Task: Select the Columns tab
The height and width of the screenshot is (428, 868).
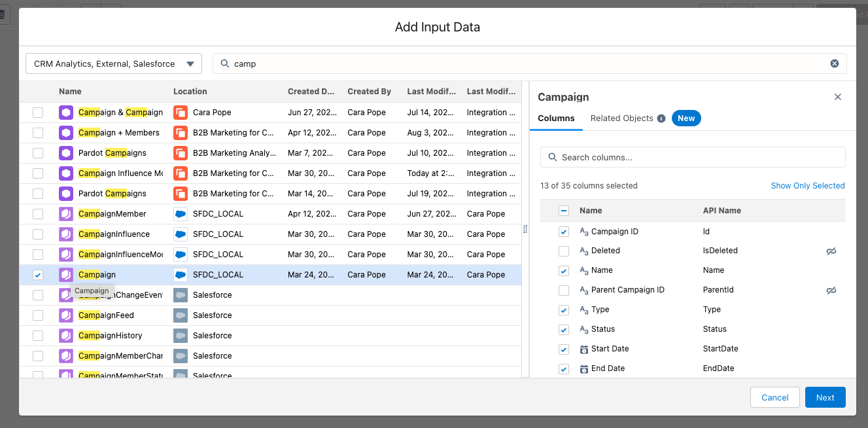Action: pos(556,118)
